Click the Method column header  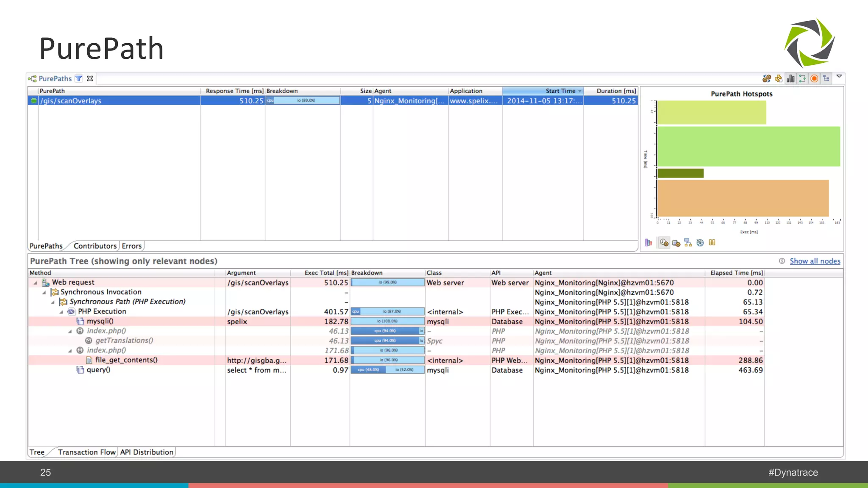121,273
